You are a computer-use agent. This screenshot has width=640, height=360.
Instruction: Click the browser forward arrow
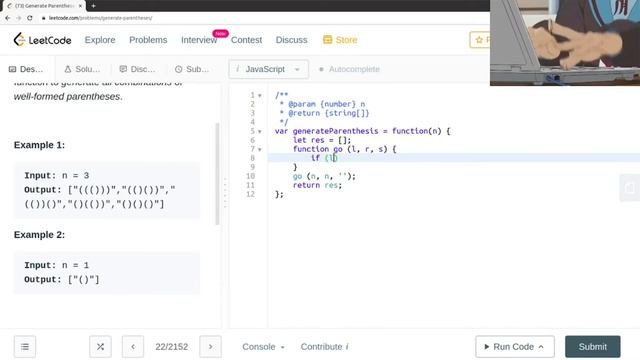click(19, 18)
